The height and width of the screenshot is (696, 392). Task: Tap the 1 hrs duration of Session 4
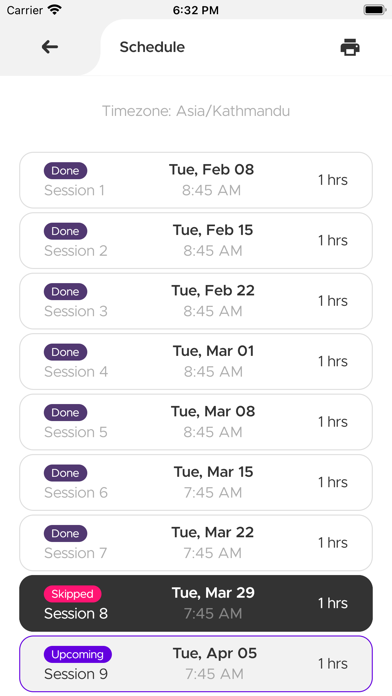click(333, 361)
